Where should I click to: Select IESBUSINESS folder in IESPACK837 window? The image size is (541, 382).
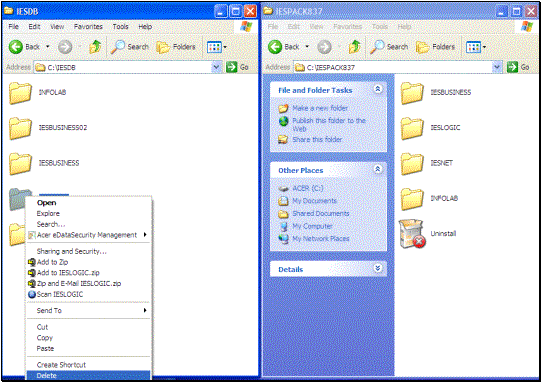(x=435, y=92)
